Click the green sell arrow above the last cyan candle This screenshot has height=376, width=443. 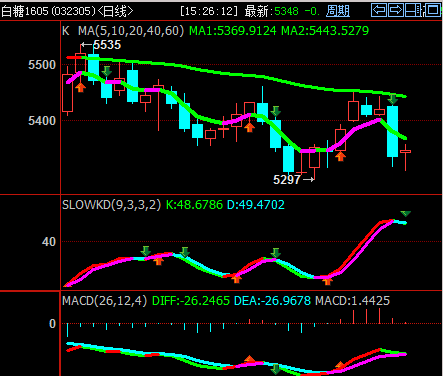(393, 99)
